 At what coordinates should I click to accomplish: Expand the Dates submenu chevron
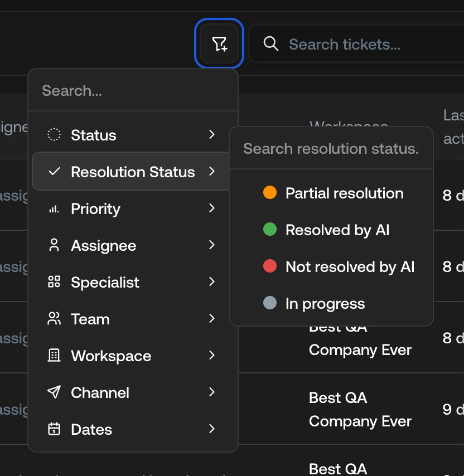[x=212, y=429]
